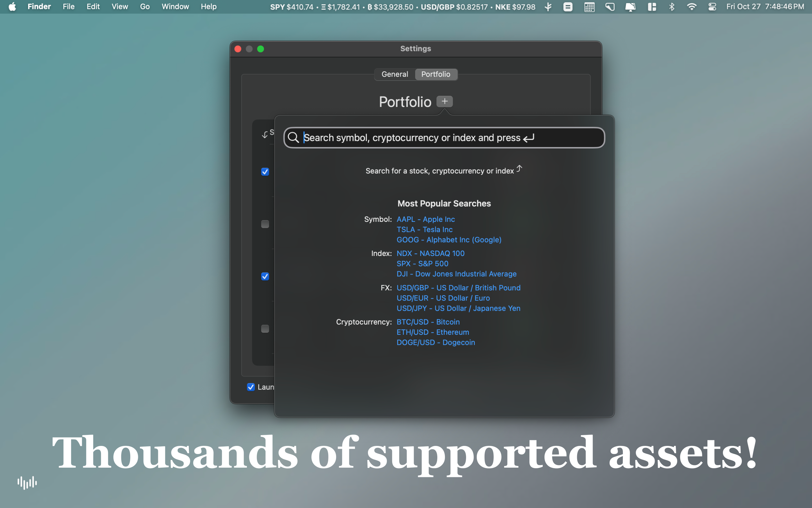Click the search symbol input field
Screen dimensions: 812x508
(x=444, y=137)
